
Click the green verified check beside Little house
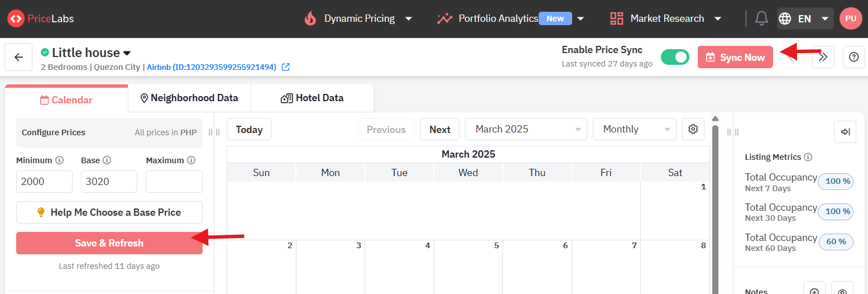coord(45,52)
